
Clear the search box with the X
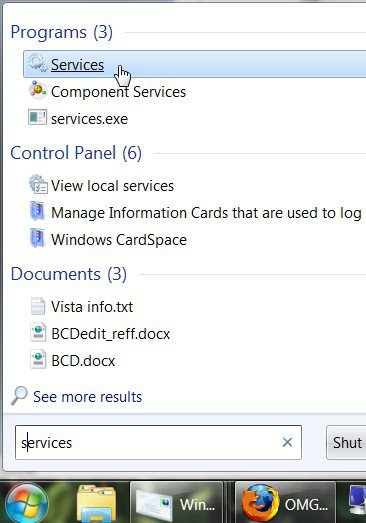tap(287, 442)
